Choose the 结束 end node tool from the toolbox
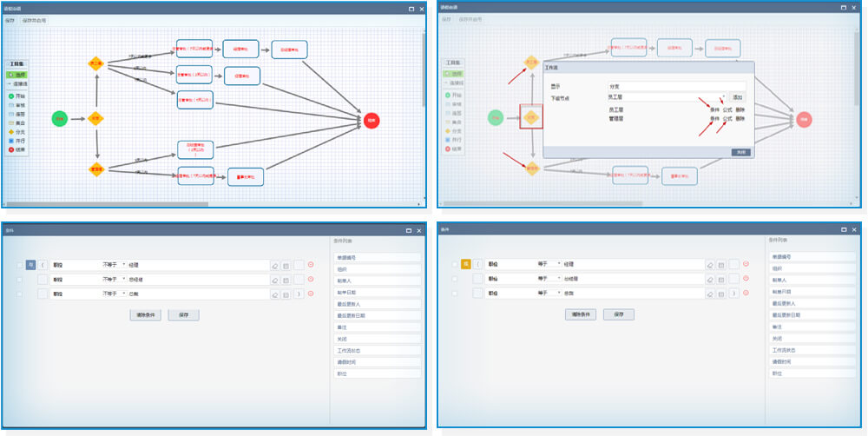The width and height of the screenshot is (868, 436). (17, 149)
